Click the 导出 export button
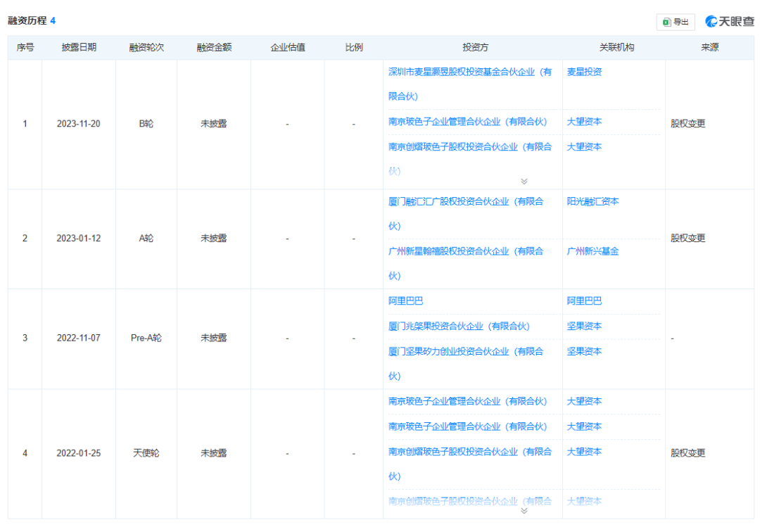Image resolution: width=760 pixels, height=532 pixels. [675, 22]
